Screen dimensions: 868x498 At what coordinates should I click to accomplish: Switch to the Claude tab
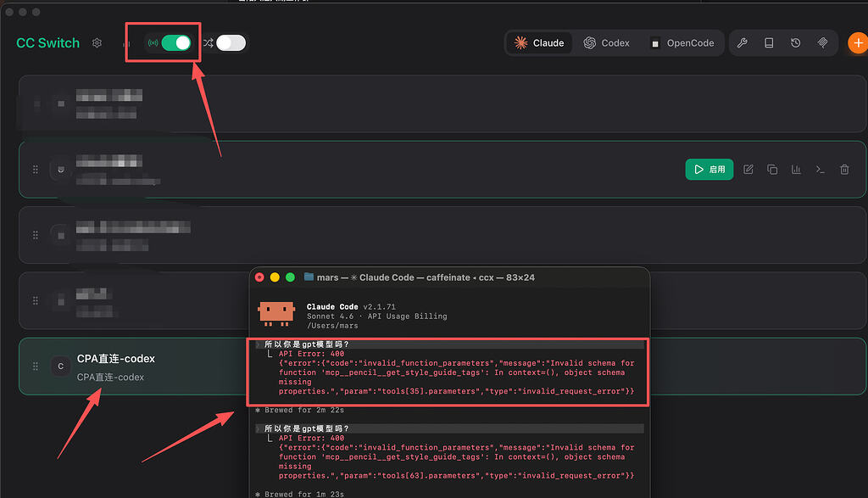click(x=539, y=42)
